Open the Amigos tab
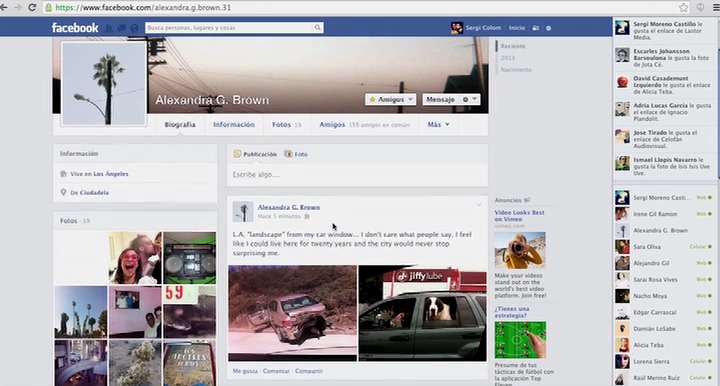This screenshot has width=720, height=386. tap(365, 124)
